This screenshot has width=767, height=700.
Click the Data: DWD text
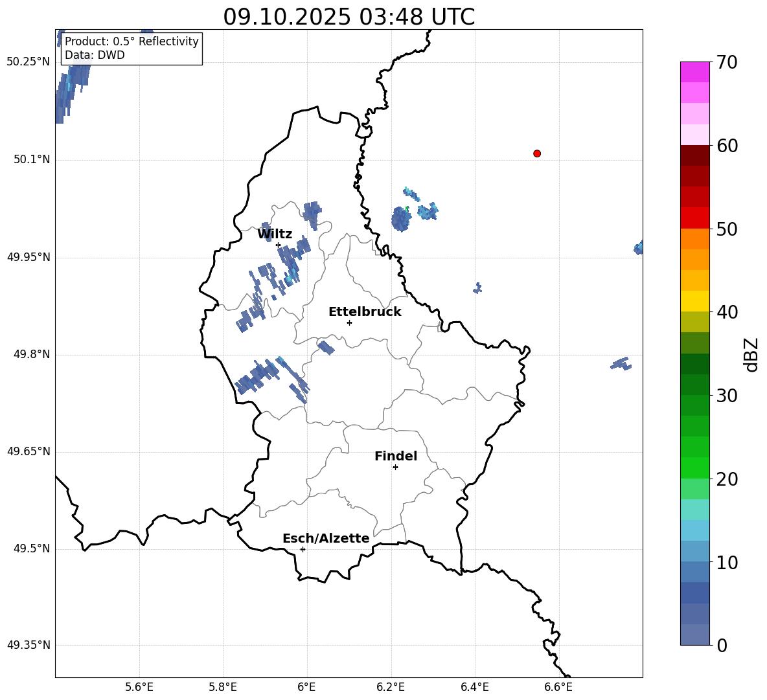[x=95, y=55]
